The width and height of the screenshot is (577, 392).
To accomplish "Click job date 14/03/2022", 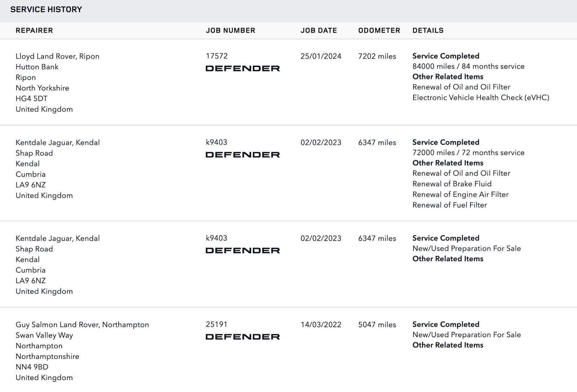I will (321, 325).
